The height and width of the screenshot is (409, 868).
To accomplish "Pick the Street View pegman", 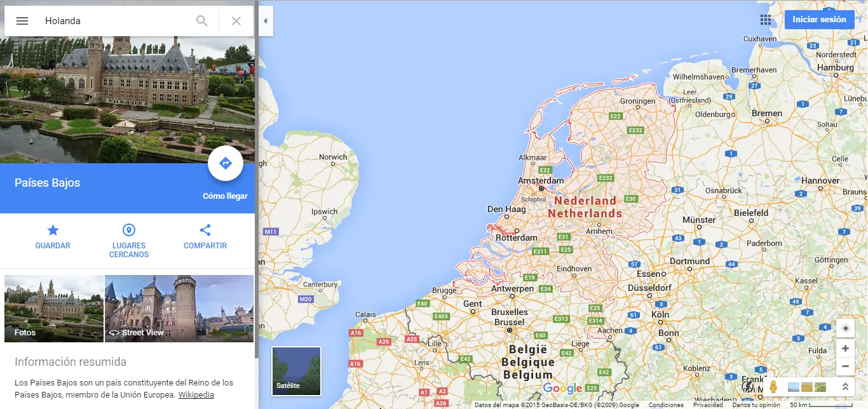I will pos(773,386).
